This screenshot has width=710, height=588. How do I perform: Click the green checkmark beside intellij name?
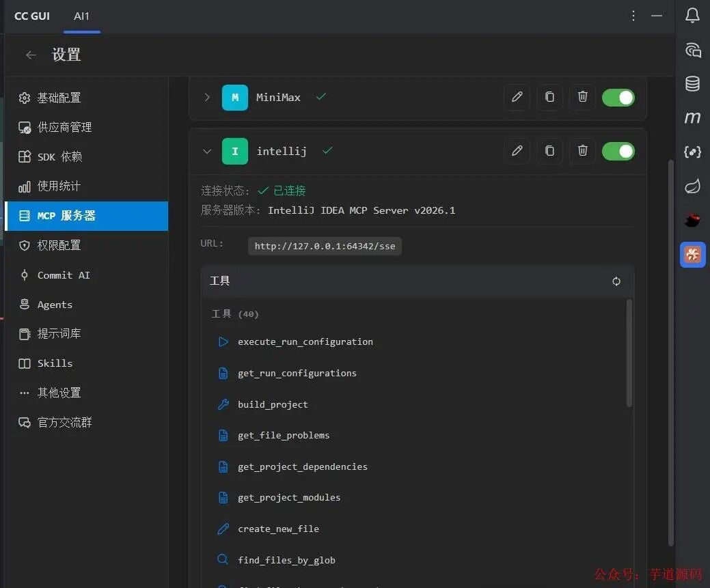(327, 150)
